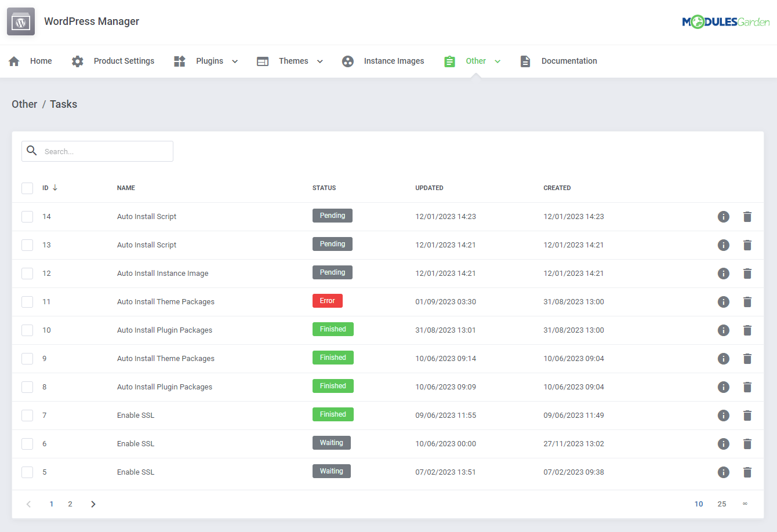Open the Documentation menu item

point(569,61)
